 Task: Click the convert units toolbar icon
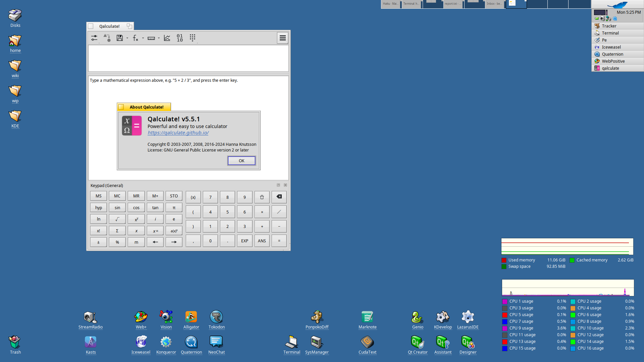[x=107, y=38]
